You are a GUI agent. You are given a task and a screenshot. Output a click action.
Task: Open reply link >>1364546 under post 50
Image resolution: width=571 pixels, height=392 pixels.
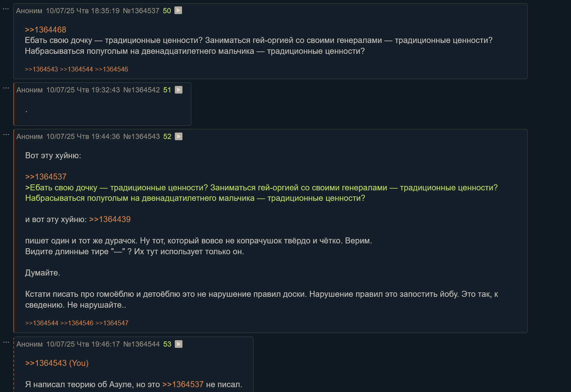111,69
